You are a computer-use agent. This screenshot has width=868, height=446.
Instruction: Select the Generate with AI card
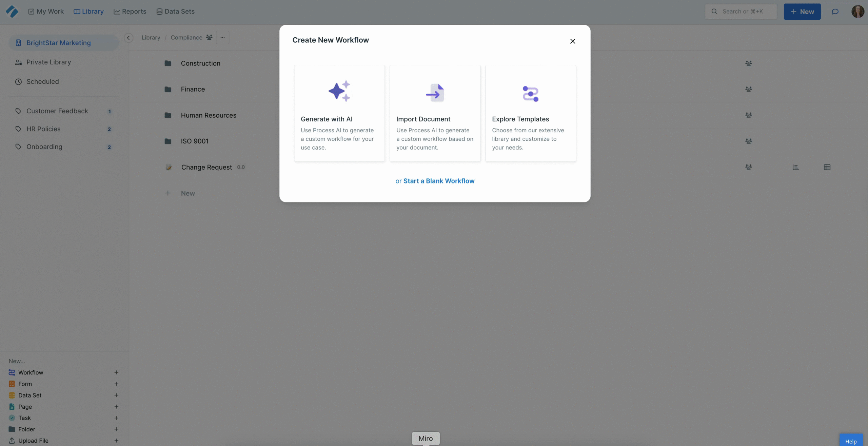[339, 113]
